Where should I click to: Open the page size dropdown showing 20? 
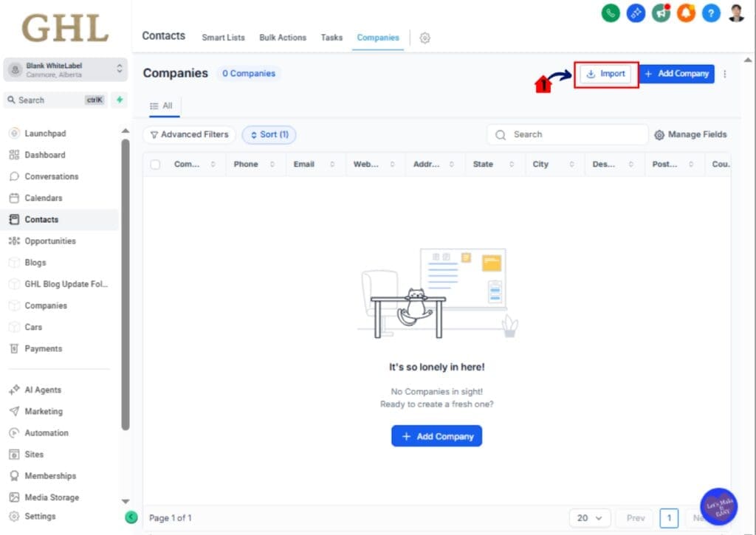589,518
